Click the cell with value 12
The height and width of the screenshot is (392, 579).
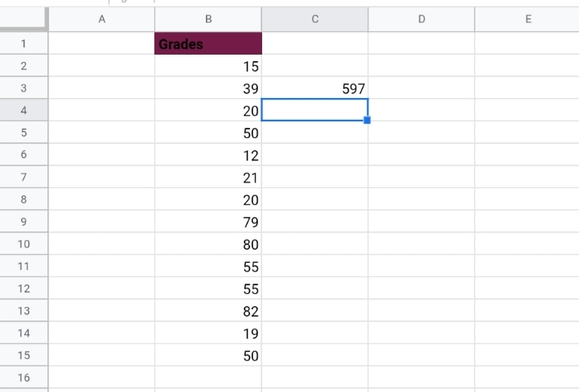coord(208,155)
